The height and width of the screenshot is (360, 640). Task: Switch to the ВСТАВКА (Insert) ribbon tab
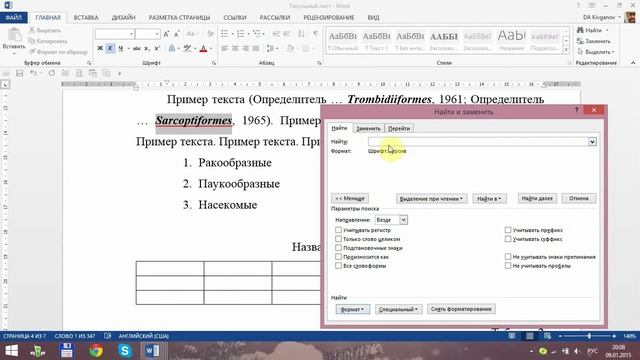tap(86, 18)
